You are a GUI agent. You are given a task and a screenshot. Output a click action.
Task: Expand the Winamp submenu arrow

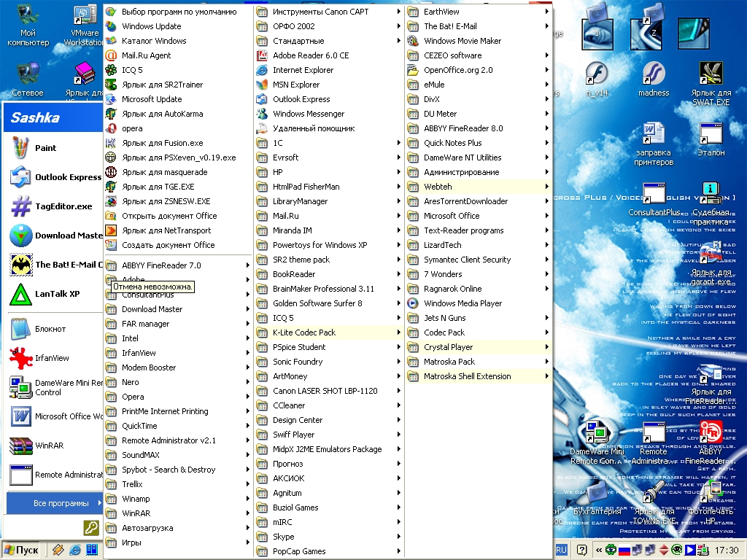click(248, 499)
